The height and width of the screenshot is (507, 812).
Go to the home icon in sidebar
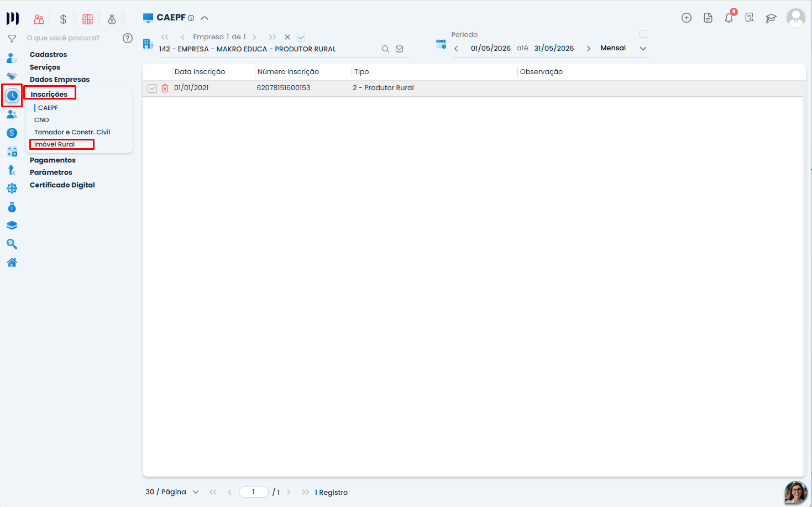pyautogui.click(x=12, y=263)
